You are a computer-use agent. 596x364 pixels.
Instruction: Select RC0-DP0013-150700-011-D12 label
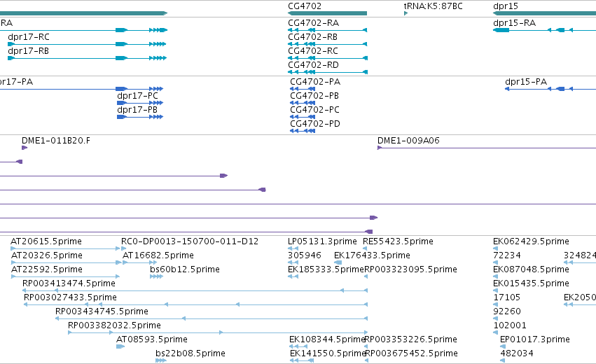[190, 241]
